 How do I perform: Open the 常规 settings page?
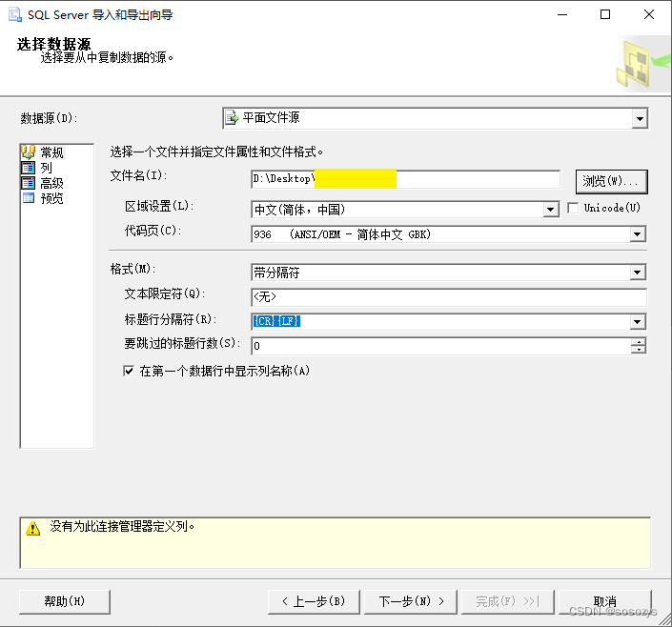coord(51,152)
